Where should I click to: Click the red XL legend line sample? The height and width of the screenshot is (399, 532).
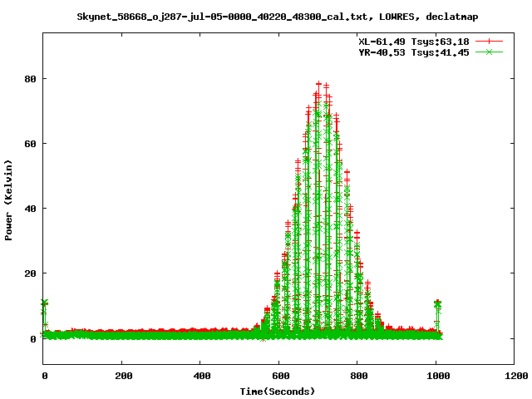tap(489, 42)
